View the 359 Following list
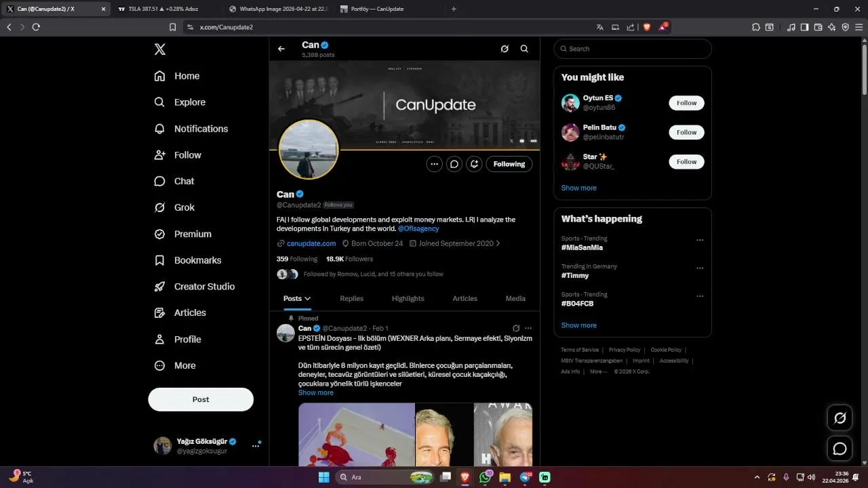Viewport: 868px width, 488px height. pos(297,259)
